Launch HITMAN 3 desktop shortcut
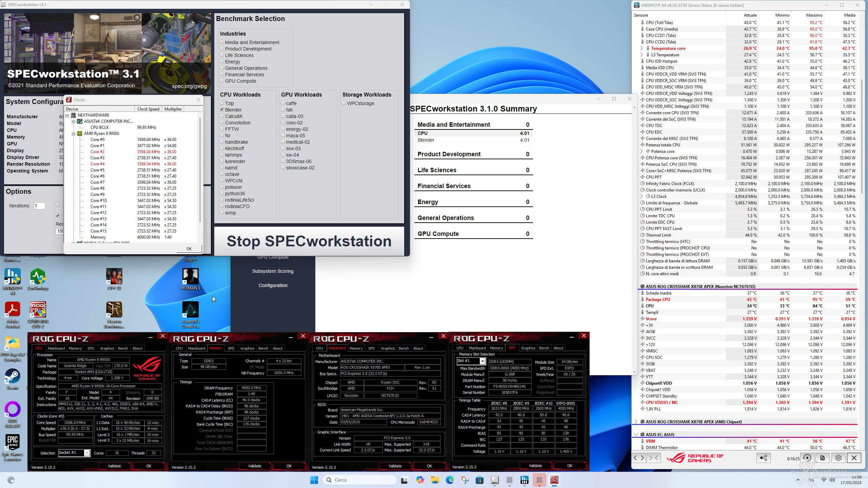Screen dimensions: 868x488 click(x=190, y=280)
